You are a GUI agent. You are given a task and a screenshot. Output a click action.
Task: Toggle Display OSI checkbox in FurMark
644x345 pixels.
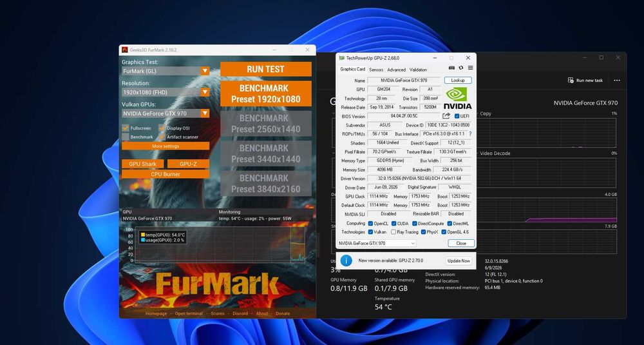[162, 128]
